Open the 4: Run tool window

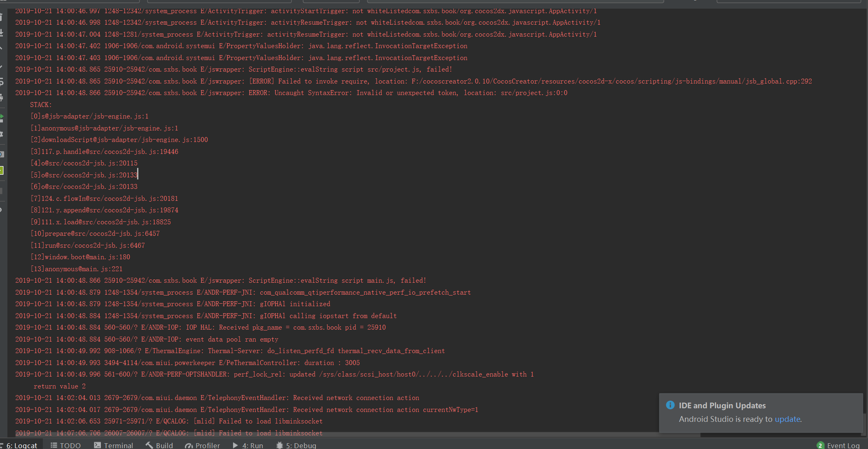[x=248, y=445]
